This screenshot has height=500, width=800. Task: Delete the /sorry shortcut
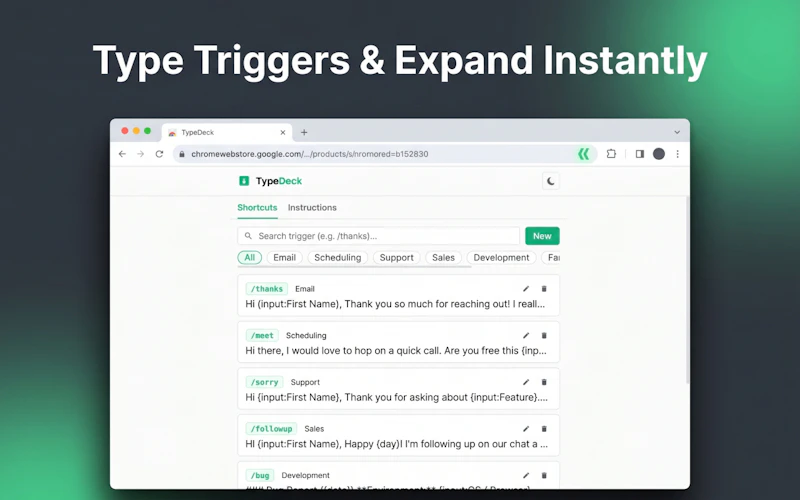click(x=544, y=382)
